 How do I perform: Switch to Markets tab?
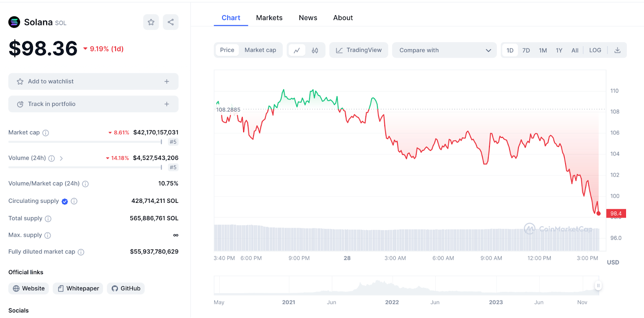[x=269, y=18]
